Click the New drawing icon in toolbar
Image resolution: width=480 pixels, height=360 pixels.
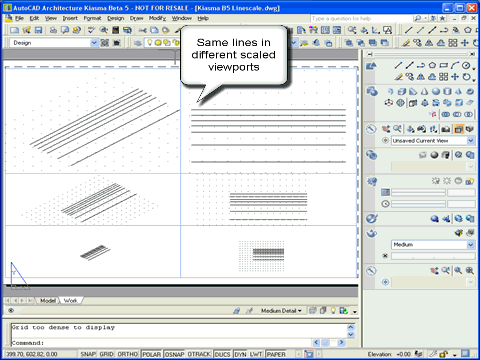pos(14,30)
